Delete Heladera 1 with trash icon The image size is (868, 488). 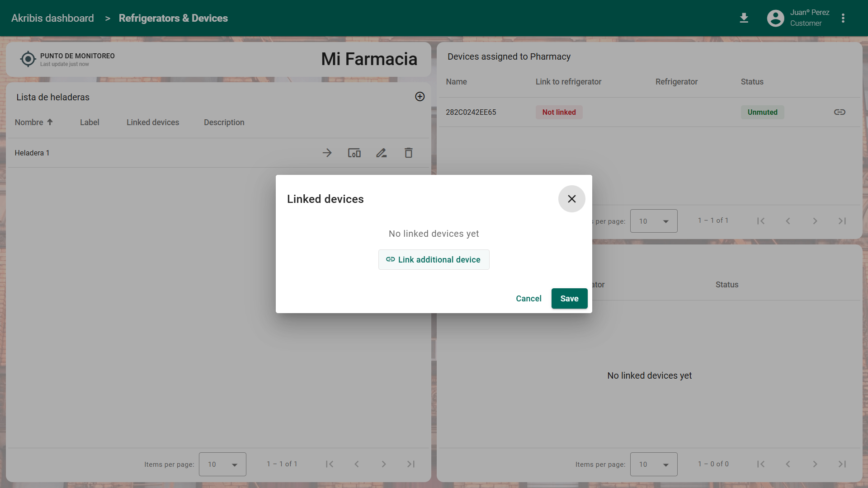(408, 153)
